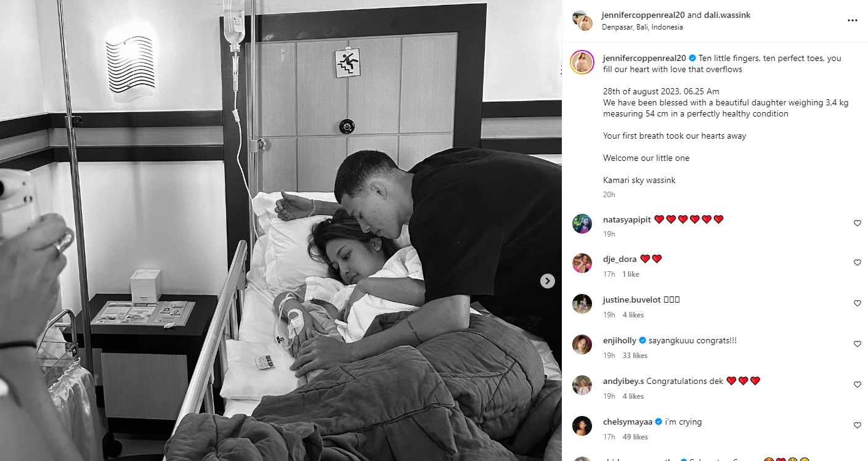Viewport: 868px width, 461px height.
Task: Like dje_dora's comment with heart icon
Action: 857,263
